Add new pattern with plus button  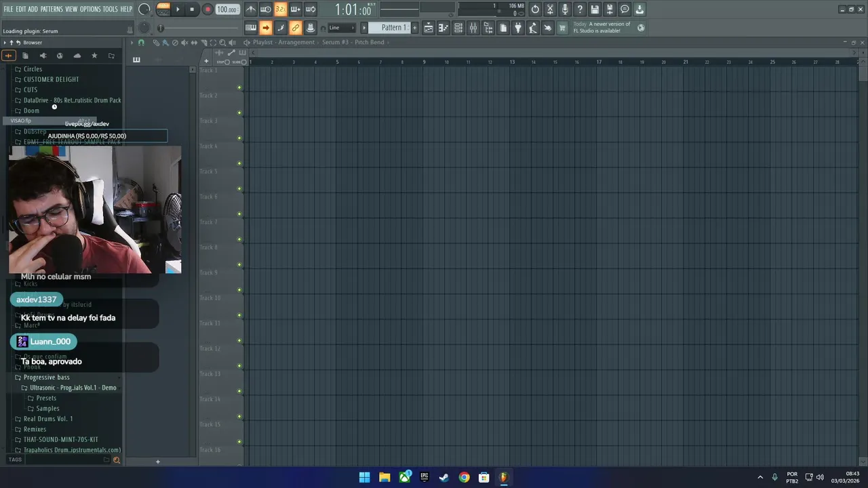point(415,28)
